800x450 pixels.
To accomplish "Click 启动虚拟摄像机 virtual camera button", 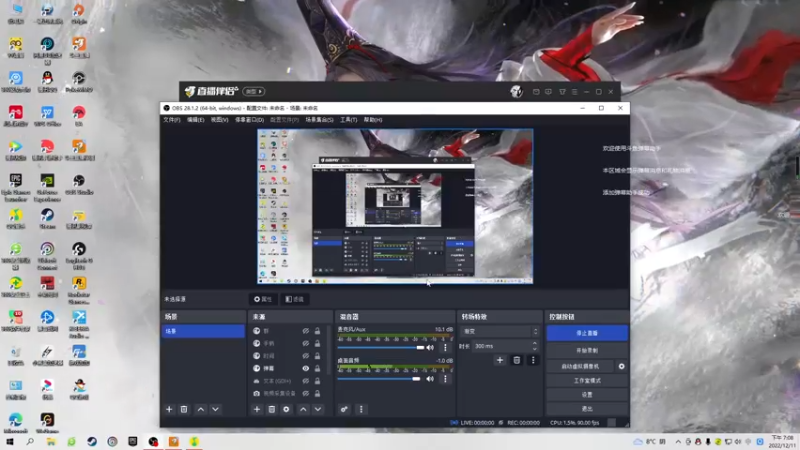I will pos(580,366).
